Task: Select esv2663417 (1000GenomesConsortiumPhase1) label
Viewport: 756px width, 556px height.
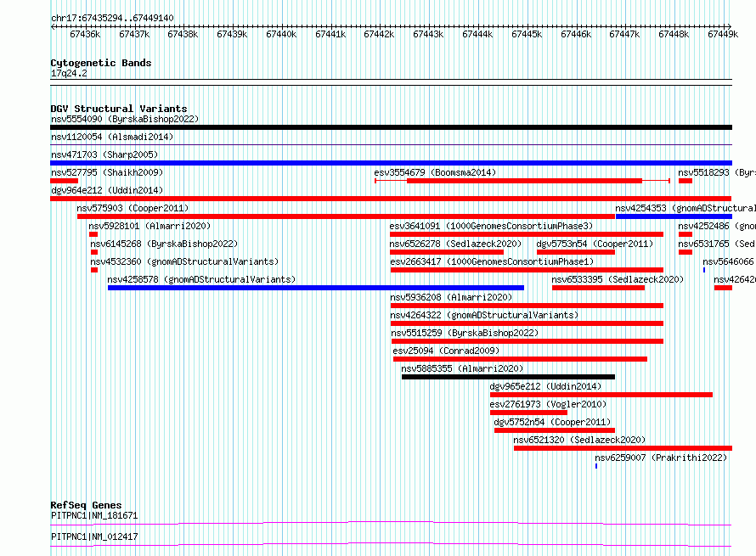Action: pyautogui.click(x=493, y=261)
